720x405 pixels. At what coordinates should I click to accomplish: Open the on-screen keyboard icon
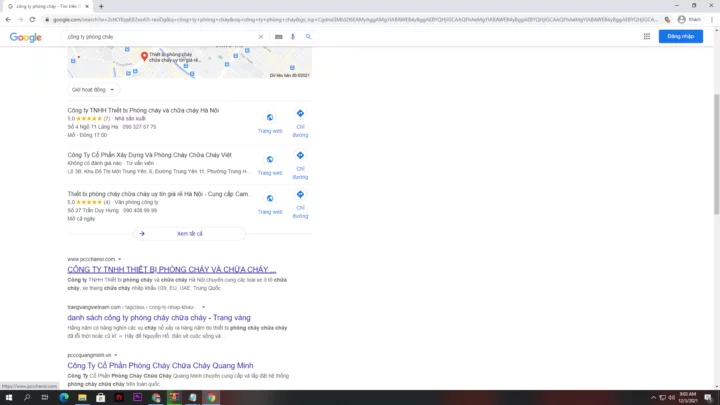point(279,37)
